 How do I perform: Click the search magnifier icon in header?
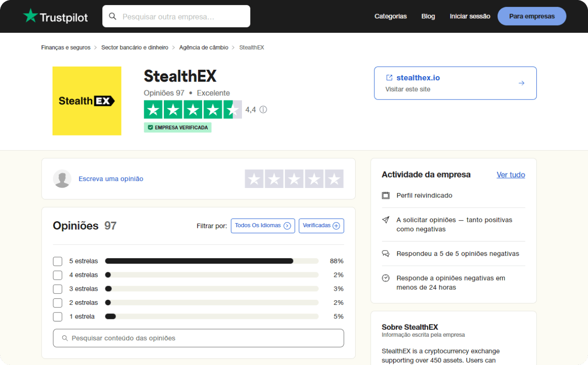[x=112, y=17]
